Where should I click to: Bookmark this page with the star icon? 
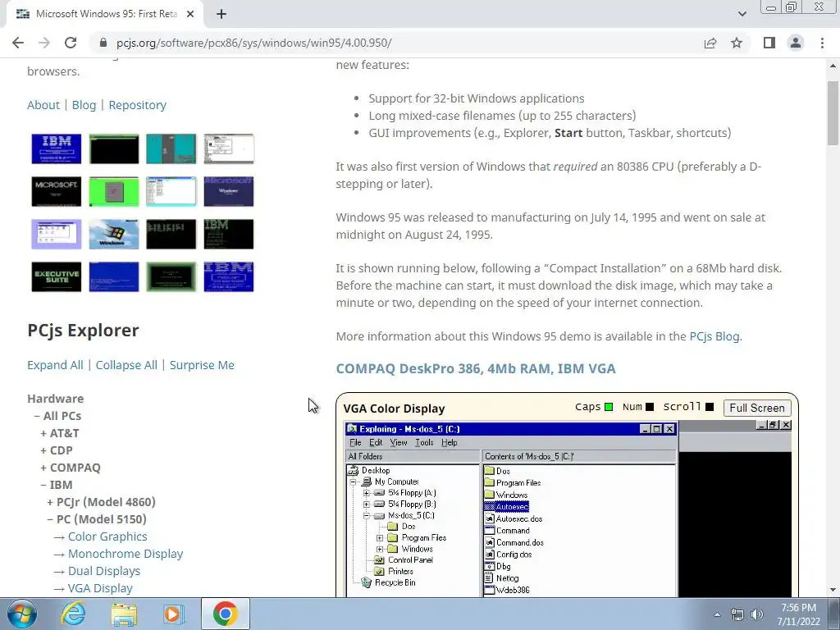pyautogui.click(x=737, y=43)
